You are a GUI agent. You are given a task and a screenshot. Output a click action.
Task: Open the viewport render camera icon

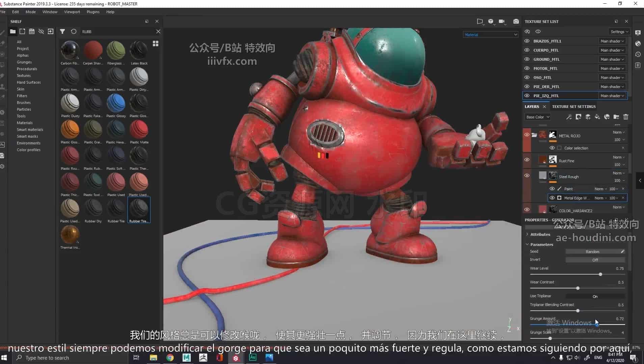click(x=516, y=21)
